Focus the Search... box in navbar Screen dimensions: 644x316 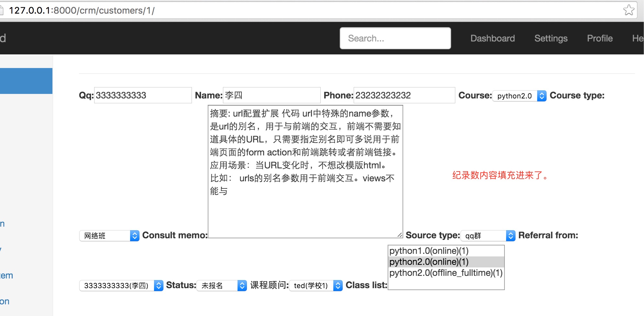coord(395,38)
